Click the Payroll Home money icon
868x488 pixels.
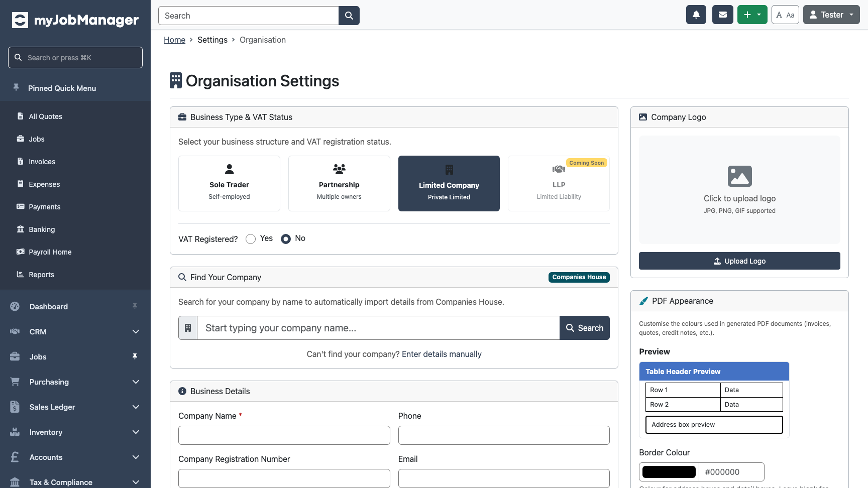21,252
